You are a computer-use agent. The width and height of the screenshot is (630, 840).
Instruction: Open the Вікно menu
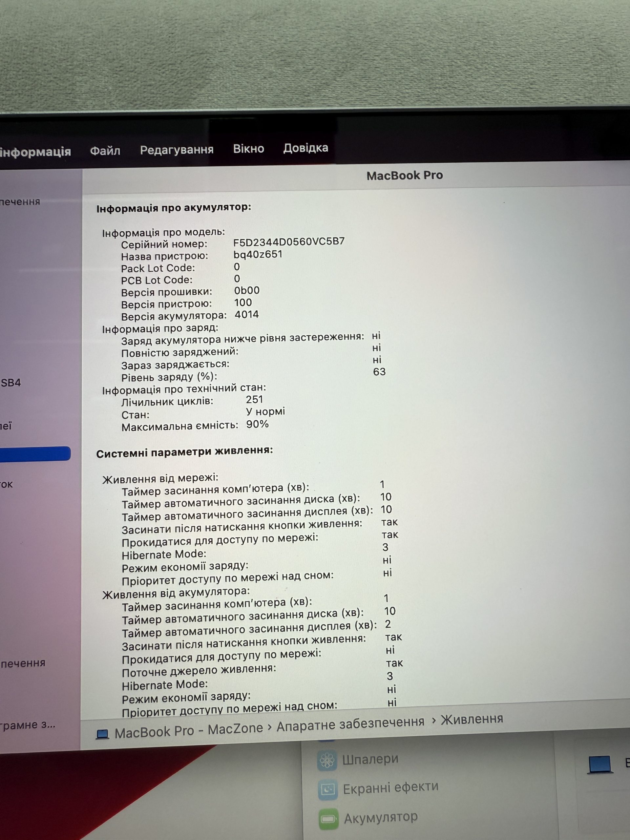coord(248,149)
